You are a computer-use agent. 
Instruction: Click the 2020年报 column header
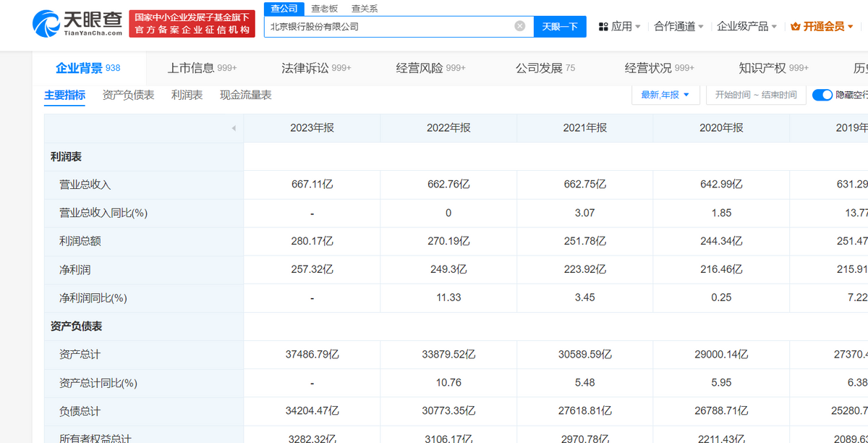point(721,127)
